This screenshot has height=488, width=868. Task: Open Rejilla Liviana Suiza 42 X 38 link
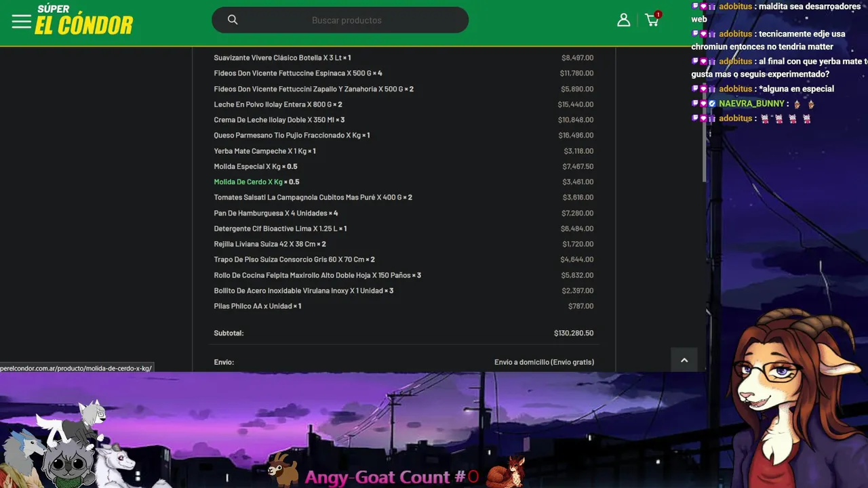pyautogui.click(x=264, y=244)
